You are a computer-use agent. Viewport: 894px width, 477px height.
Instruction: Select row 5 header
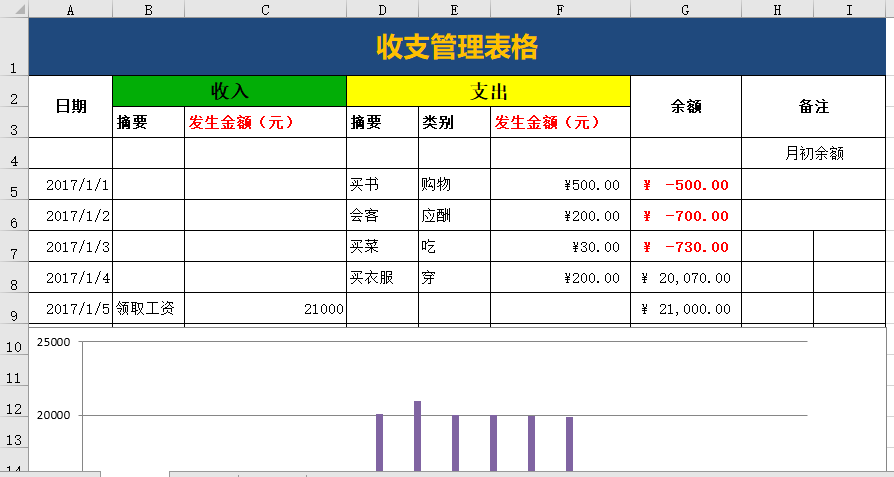[x=14, y=185]
